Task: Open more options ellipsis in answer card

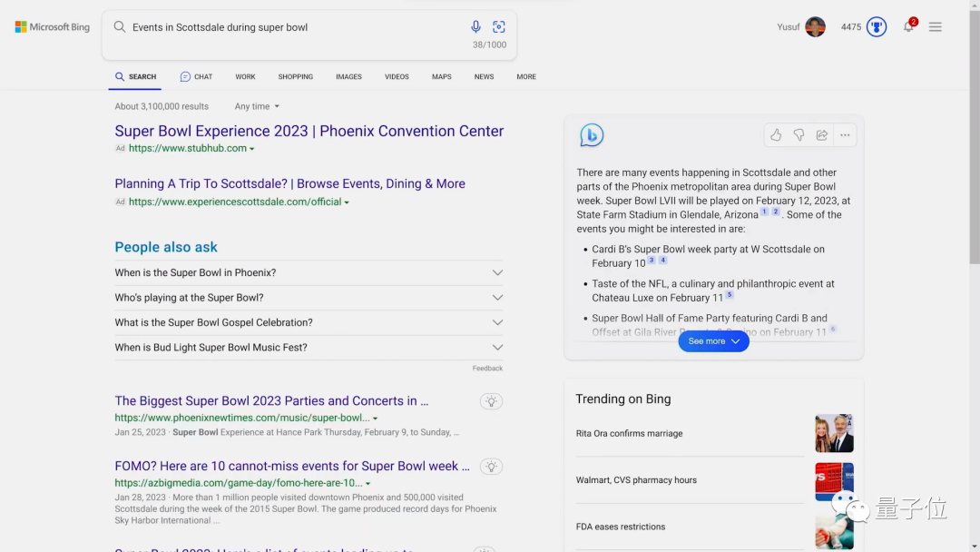Action: 845,135
